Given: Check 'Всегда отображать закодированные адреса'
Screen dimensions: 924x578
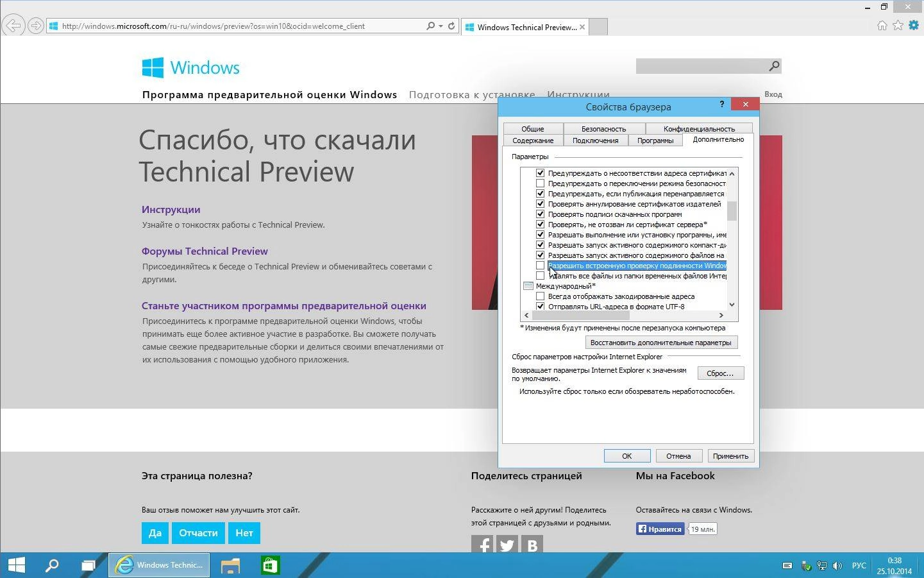Looking at the screenshot, I should [x=540, y=296].
